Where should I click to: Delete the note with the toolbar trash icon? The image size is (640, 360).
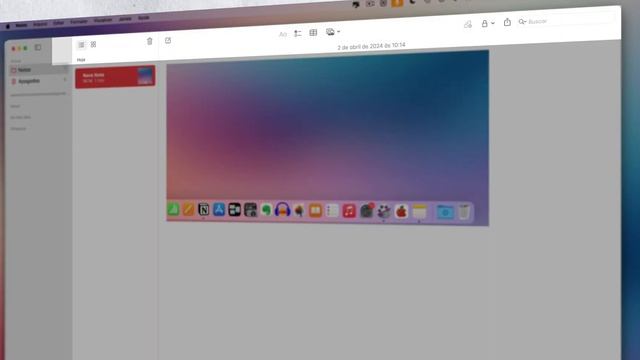pyautogui.click(x=149, y=41)
